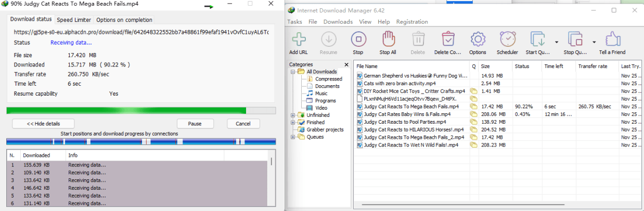This screenshot has height=211, width=644.
Task: Collapse the All Downloads tree node
Action: (x=293, y=72)
